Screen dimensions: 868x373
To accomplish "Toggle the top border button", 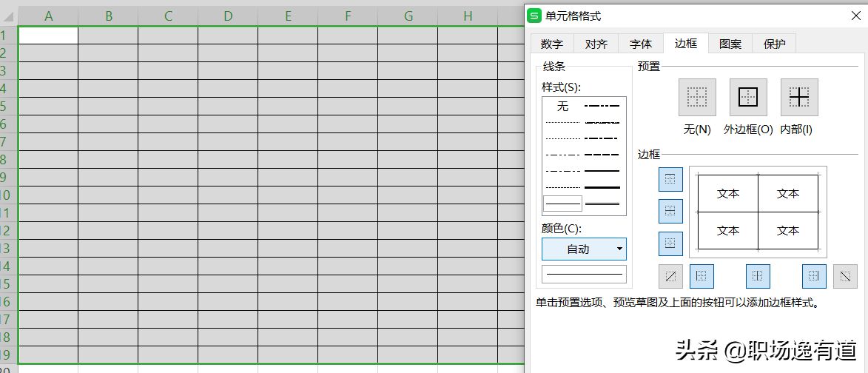I will pos(670,179).
